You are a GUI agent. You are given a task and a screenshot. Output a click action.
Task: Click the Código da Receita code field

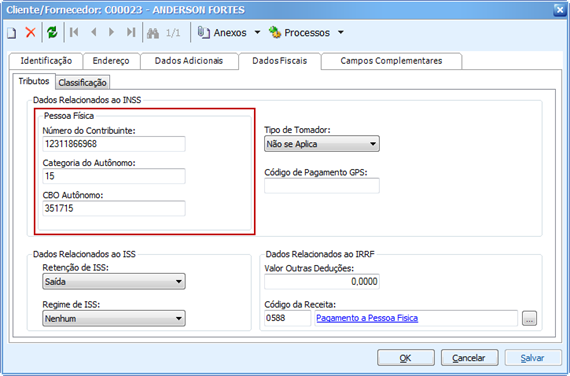click(287, 318)
